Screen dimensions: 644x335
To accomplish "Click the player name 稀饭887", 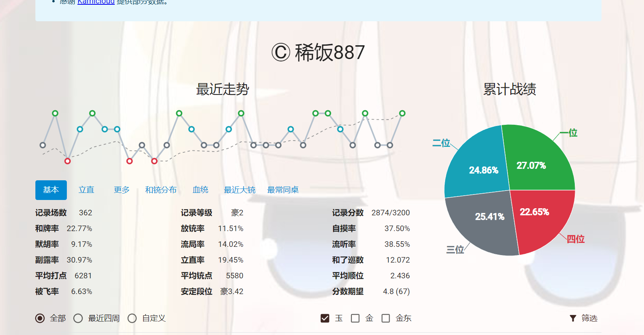I will tap(330, 52).
